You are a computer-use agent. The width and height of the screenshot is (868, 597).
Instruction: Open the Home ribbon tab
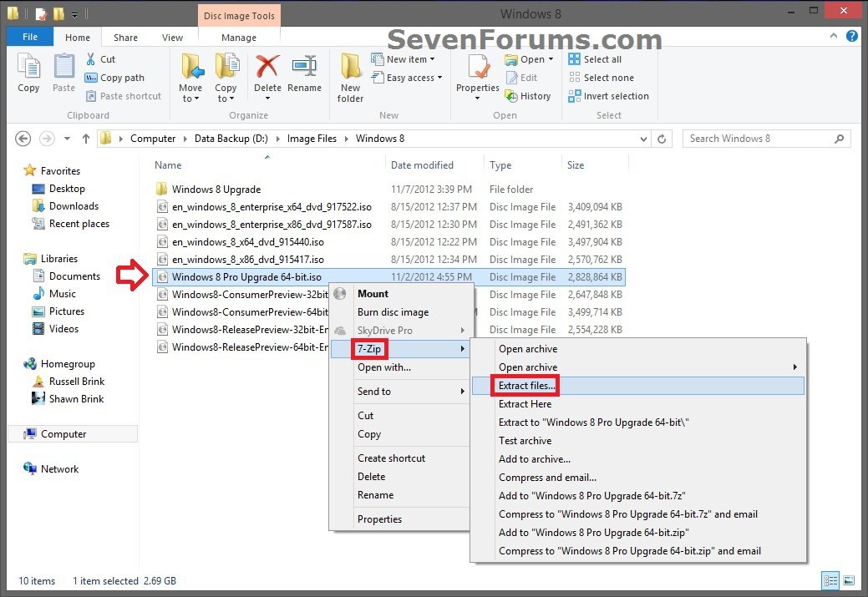[x=78, y=37]
